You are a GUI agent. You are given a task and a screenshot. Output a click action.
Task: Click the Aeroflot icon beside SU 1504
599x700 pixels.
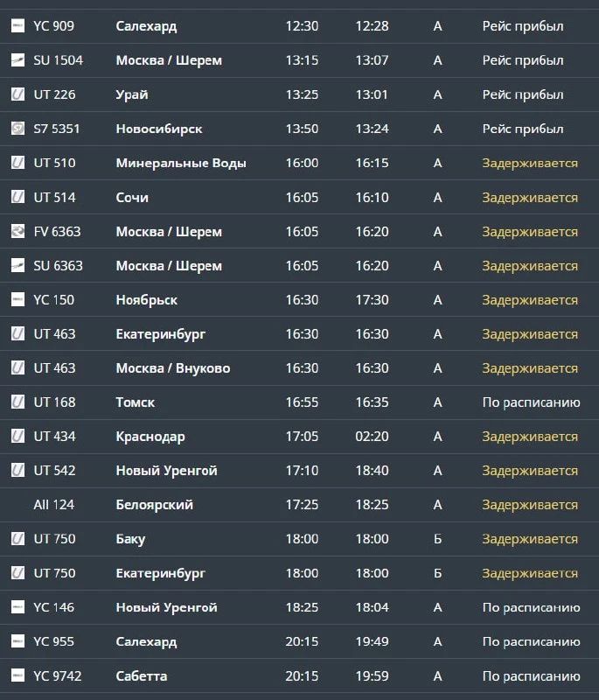[x=17, y=59]
